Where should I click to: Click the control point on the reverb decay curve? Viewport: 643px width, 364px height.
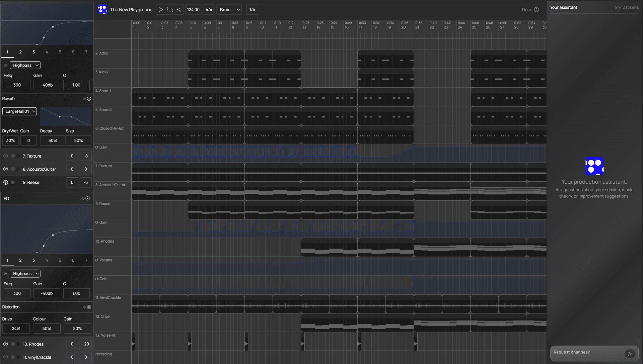click(60, 117)
